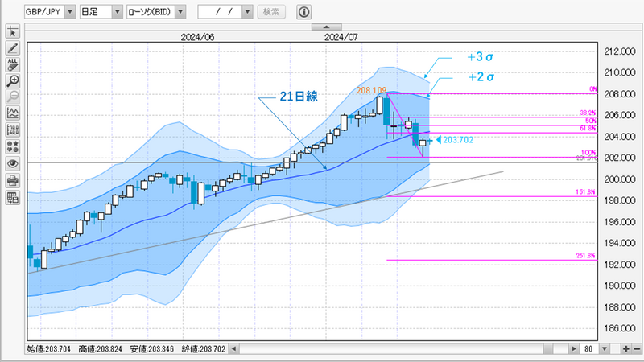
Task: Save chart data with the table-save icon
Action: tap(12, 197)
